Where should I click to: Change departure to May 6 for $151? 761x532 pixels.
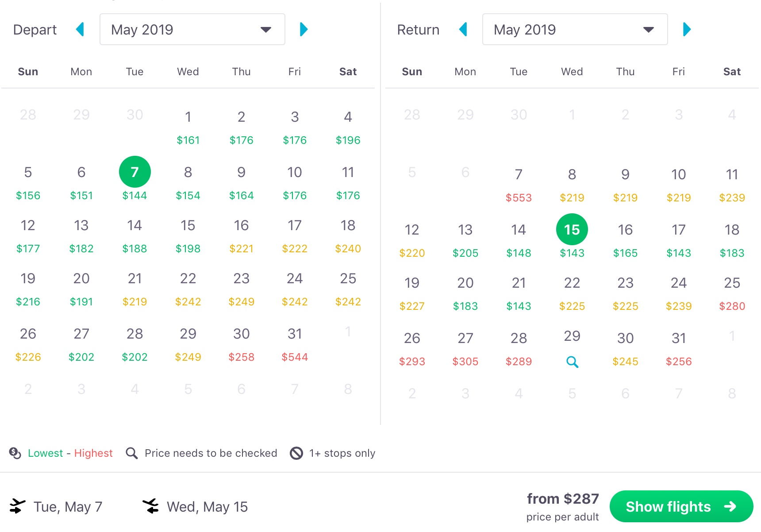[81, 183]
